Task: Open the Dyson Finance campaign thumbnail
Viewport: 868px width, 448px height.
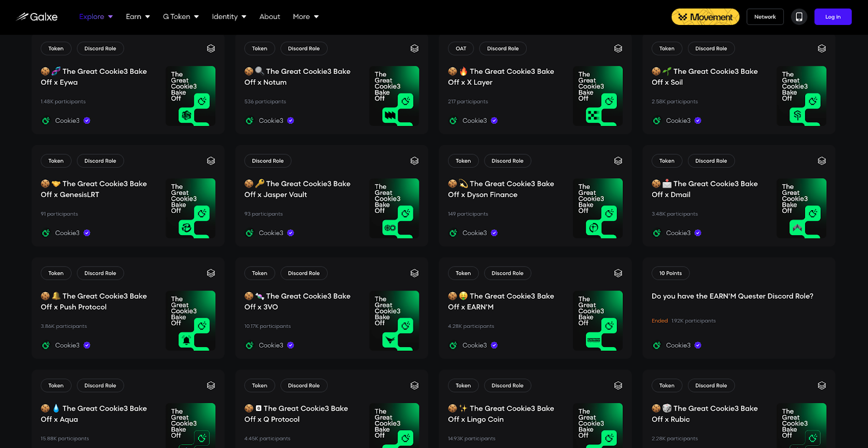Action: (x=598, y=209)
